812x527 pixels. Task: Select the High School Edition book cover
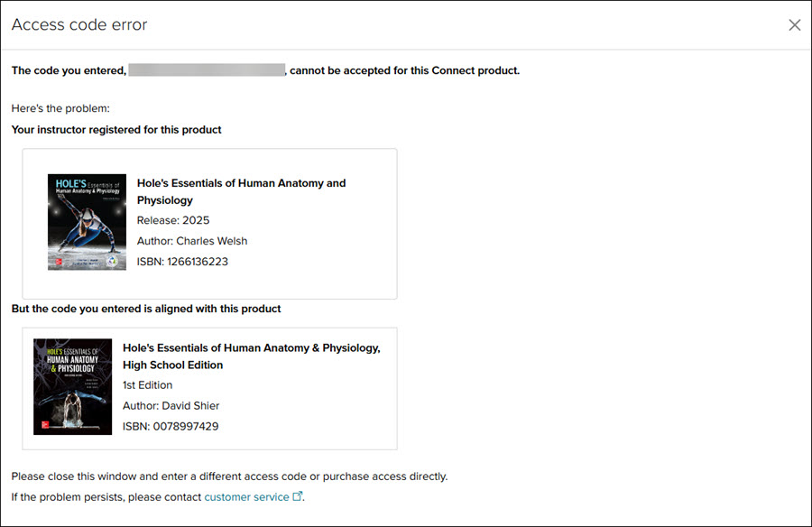tap(72, 386)
